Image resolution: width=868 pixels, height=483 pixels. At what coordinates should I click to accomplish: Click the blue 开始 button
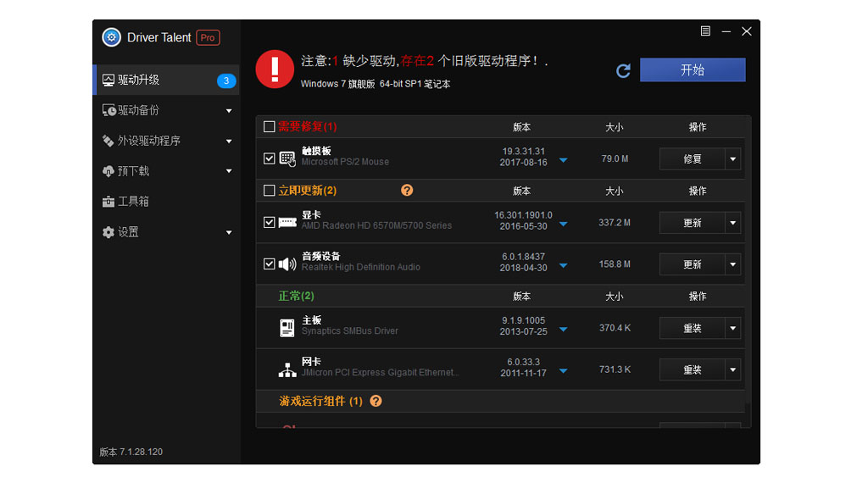[x=693, y=69]
